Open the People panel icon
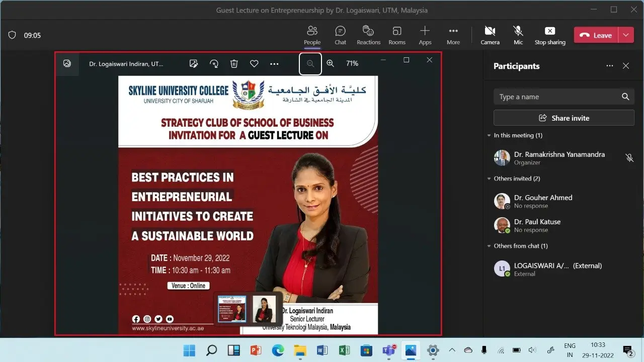 point(312,35)
